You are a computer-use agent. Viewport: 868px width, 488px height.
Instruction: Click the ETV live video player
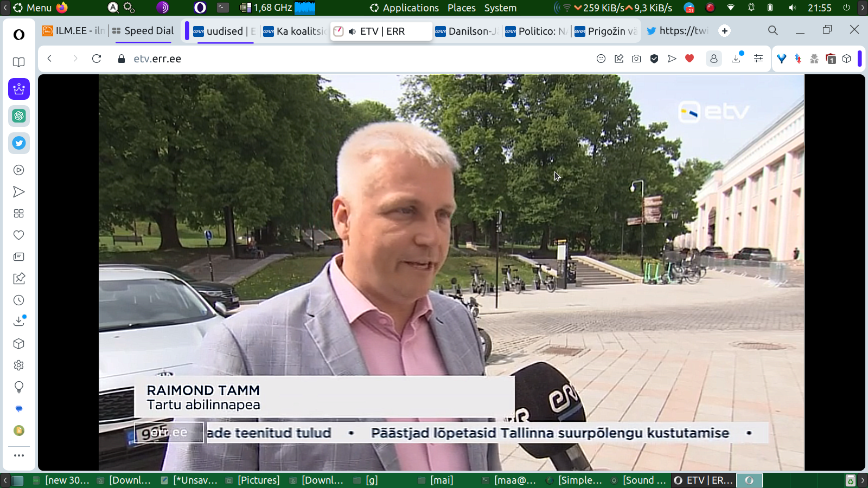[451, 272]
